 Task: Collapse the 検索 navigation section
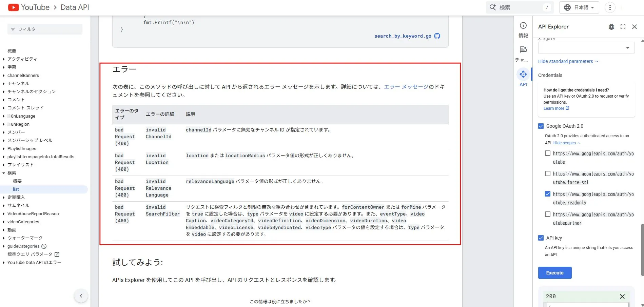tap(4, 173)
